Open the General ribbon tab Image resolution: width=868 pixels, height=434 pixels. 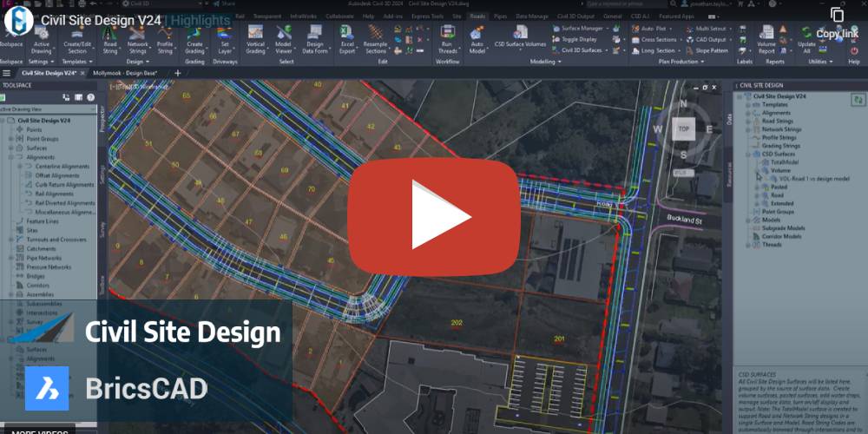click(x=612, y=16)
